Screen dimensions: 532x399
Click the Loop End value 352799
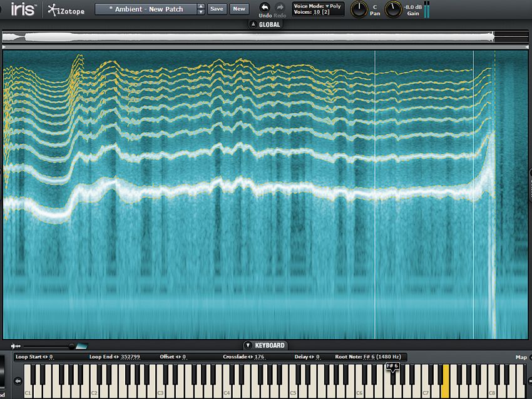pyautogui.click(x=130, y=357)
